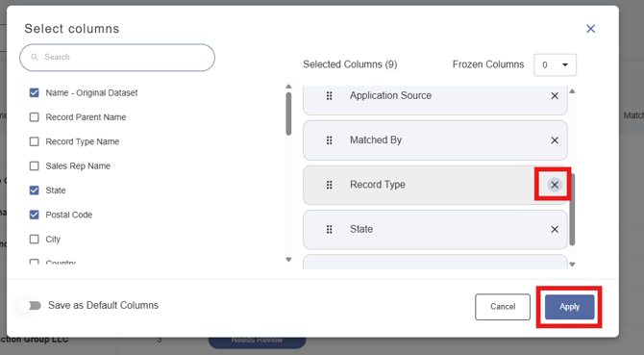Viewport: 644px width, 355px height.
Task: Remove the Record Type column
Action: [555, 185]
